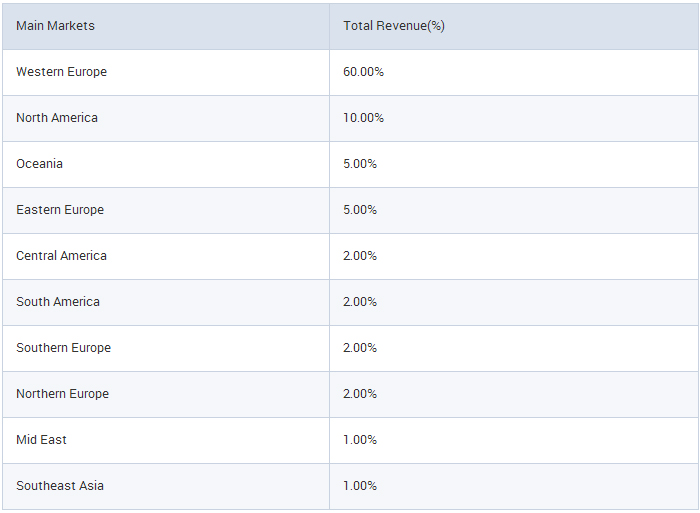Select the Southern Europe cell
The image size is (700, 513).
(63, 348)
